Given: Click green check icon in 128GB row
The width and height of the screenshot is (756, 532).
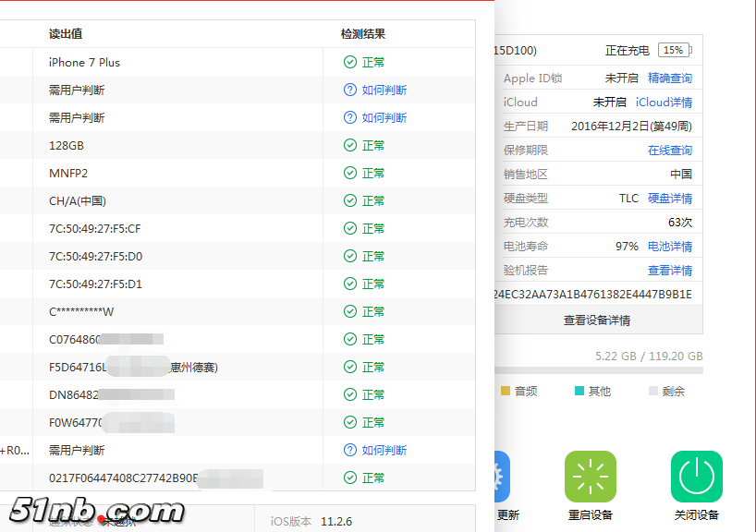Looking at the screenshot, I should click(x=349, y=145).
